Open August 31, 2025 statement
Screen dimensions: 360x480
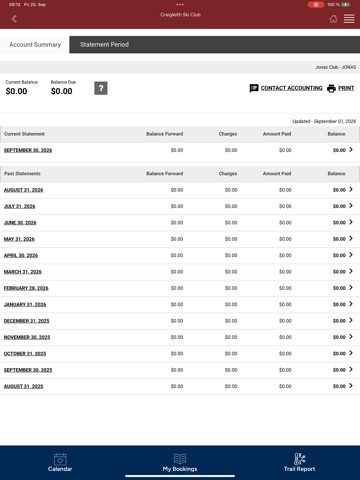pos(23,386)
